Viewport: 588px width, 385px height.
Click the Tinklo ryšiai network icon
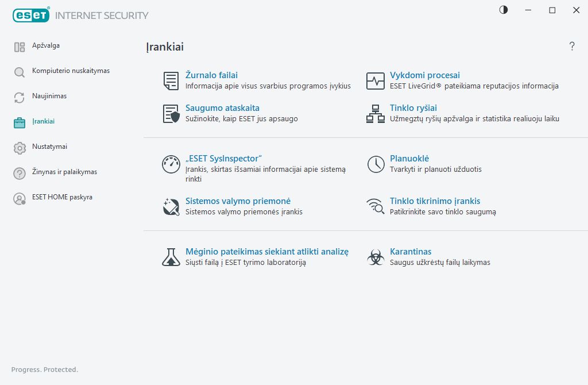[376, 114]
